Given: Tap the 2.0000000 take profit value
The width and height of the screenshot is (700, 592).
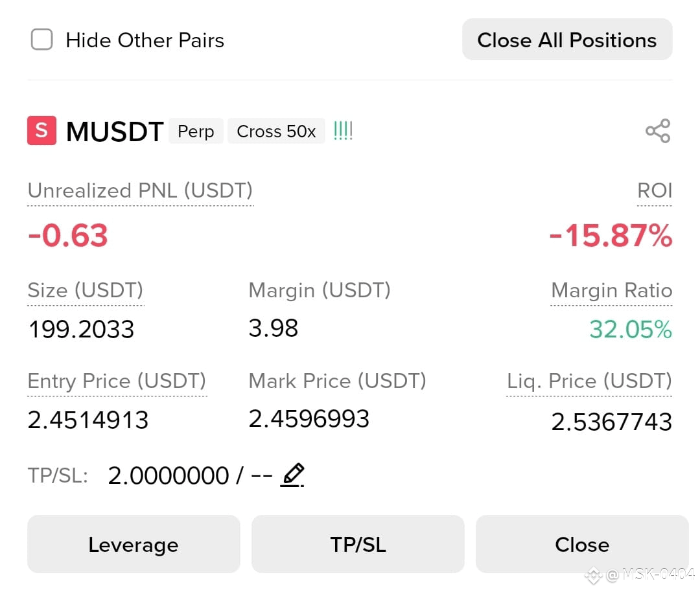Looking at the screenshot, I should click(169, 475).
